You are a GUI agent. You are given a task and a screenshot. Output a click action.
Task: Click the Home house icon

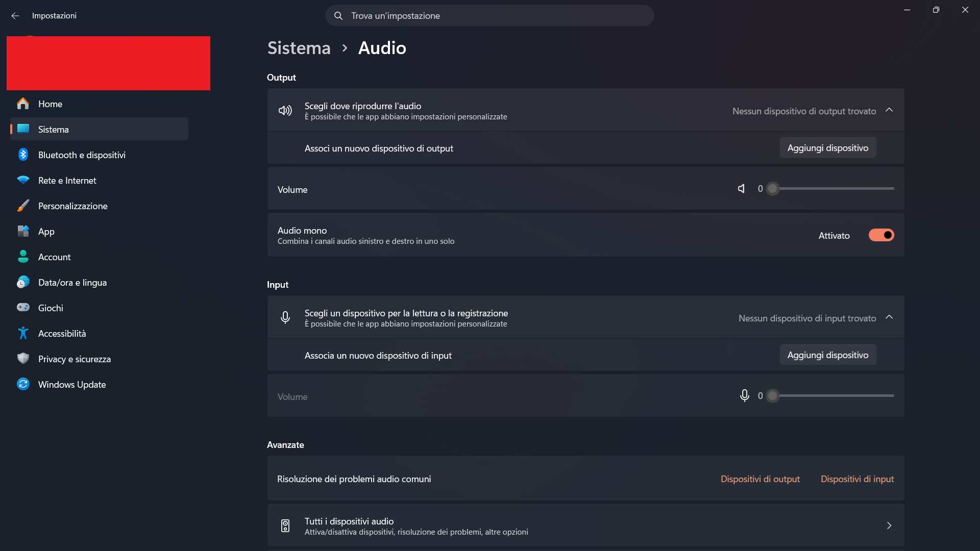(x=23, y=104)
